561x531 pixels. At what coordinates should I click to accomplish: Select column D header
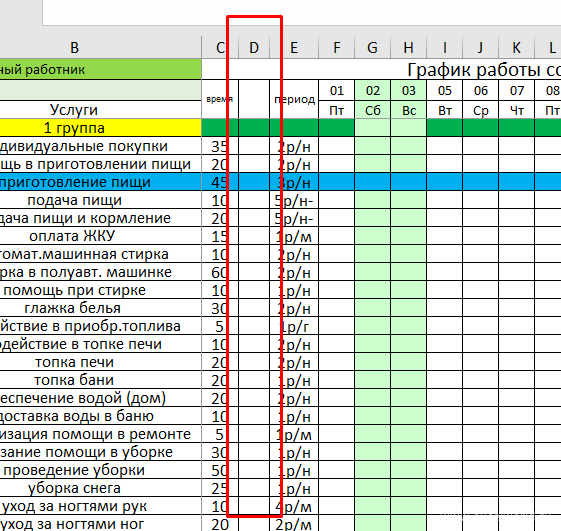tap(254, 47)
